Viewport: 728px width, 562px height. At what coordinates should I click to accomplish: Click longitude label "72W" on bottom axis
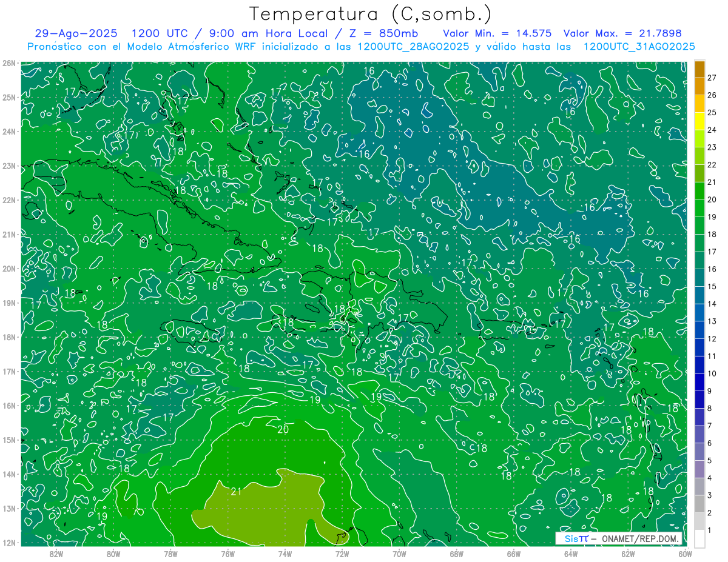[342, 554]
